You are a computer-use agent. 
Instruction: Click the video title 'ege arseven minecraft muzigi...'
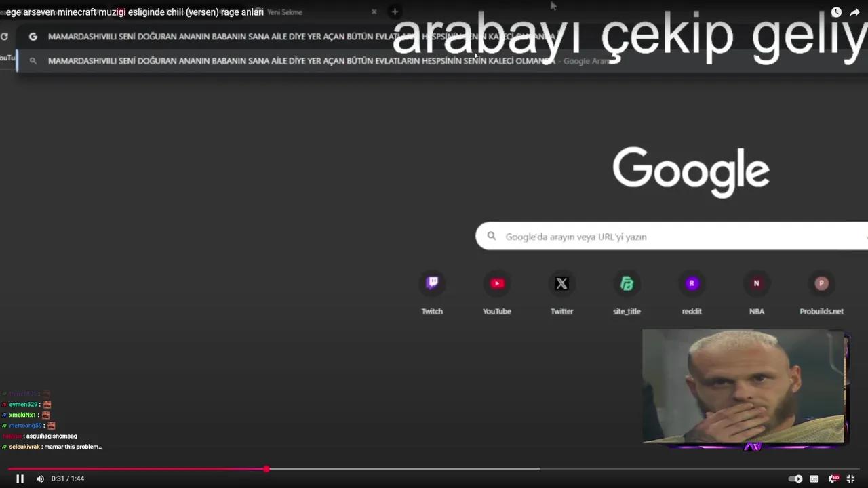[135, 12]
